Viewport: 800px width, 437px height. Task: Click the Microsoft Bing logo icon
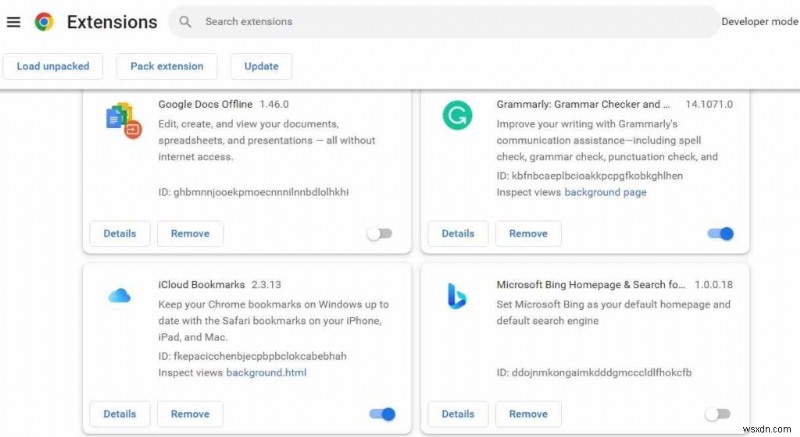(x=457, y=296)
